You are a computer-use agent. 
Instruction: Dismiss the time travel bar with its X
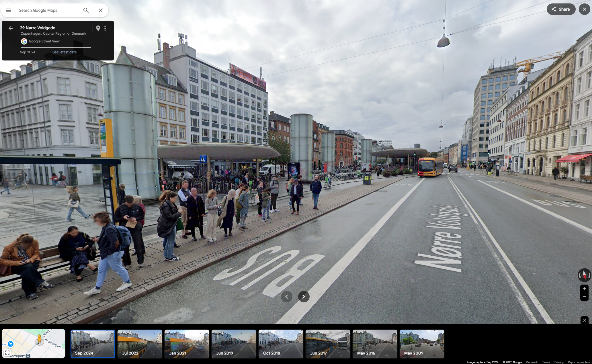pos(585,320)
